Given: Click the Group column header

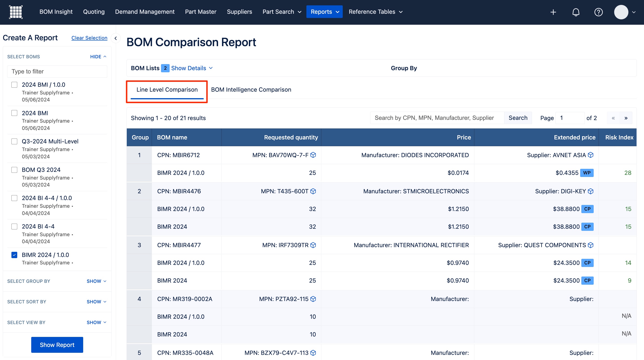Looking at the screenshot, I should [139, 137].
